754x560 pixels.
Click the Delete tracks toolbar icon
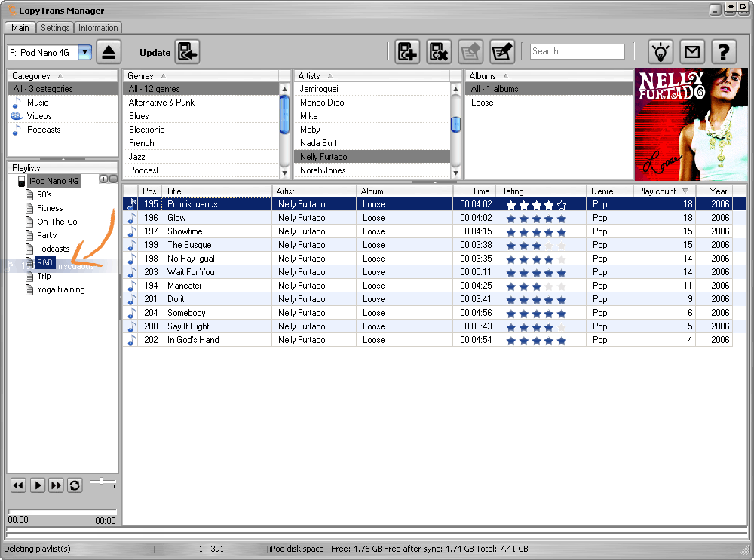(x=439, y=52)
